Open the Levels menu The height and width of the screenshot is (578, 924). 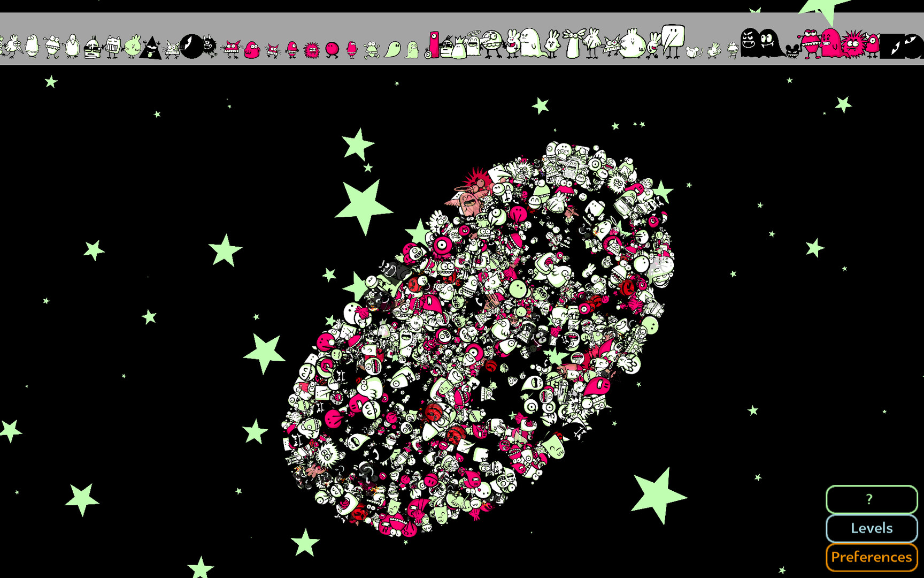coord(871,528)
